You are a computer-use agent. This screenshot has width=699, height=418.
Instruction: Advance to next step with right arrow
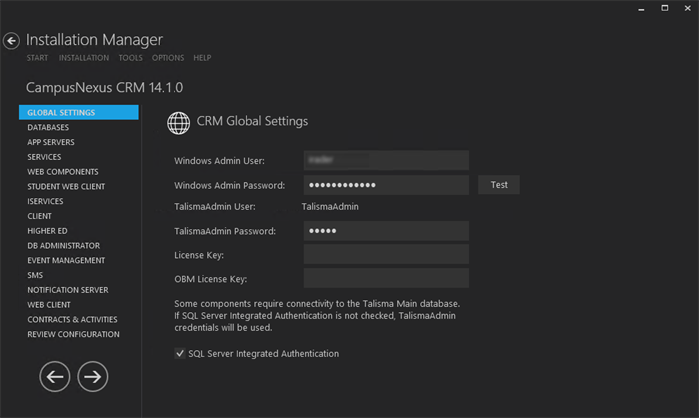tap(93, 377)
